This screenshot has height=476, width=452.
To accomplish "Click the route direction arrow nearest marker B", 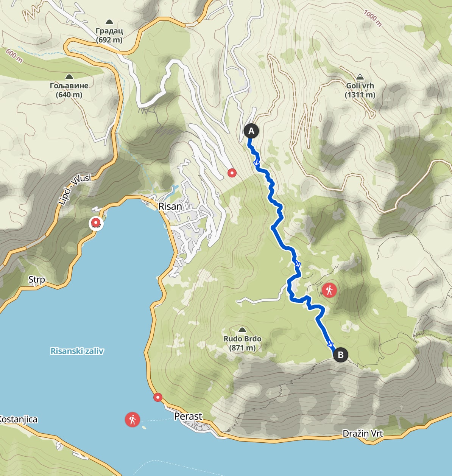I will (330, 344).
